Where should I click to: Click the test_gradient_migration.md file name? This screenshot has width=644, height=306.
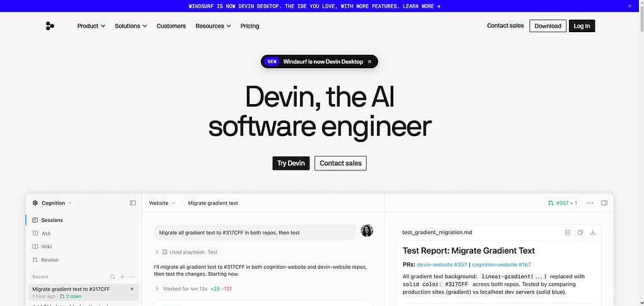coord(437,232)
